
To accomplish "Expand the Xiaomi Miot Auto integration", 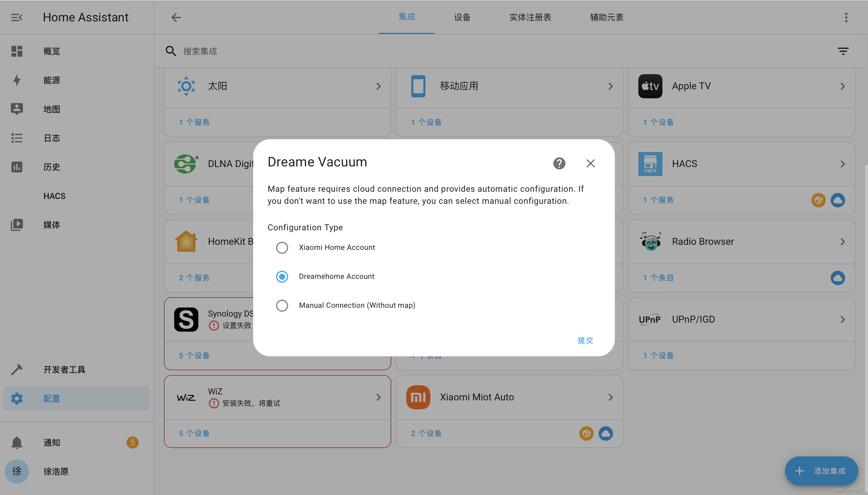I will (x=610, y=397).
